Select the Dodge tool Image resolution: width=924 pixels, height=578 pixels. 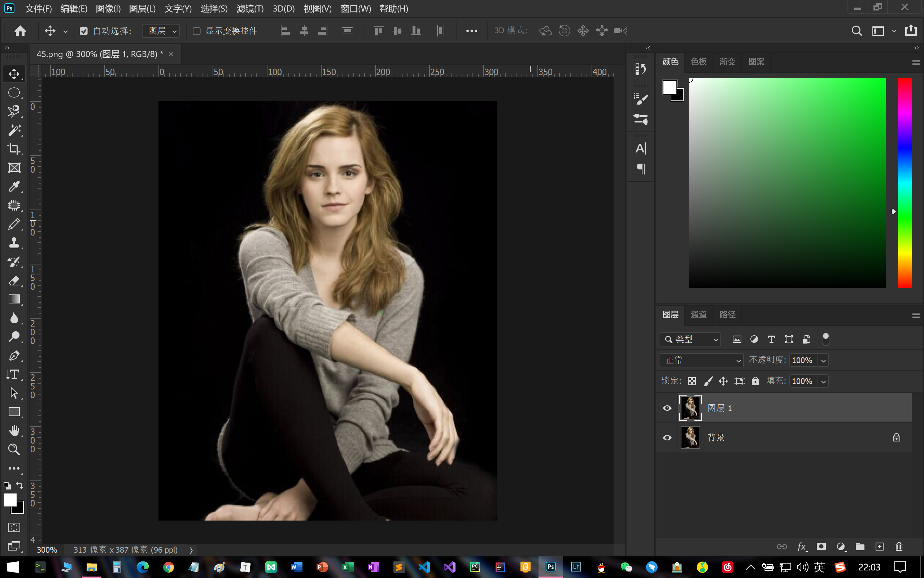coord(14,336)
